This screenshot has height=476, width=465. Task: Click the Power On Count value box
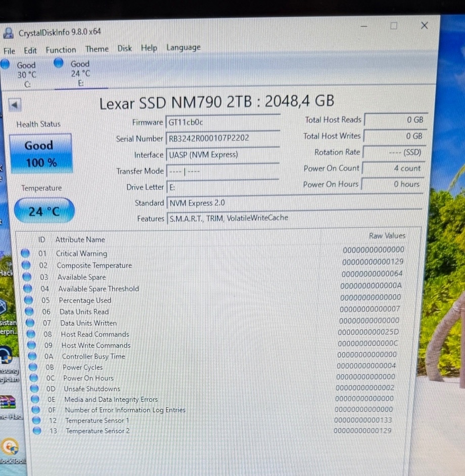click(393, 168)
